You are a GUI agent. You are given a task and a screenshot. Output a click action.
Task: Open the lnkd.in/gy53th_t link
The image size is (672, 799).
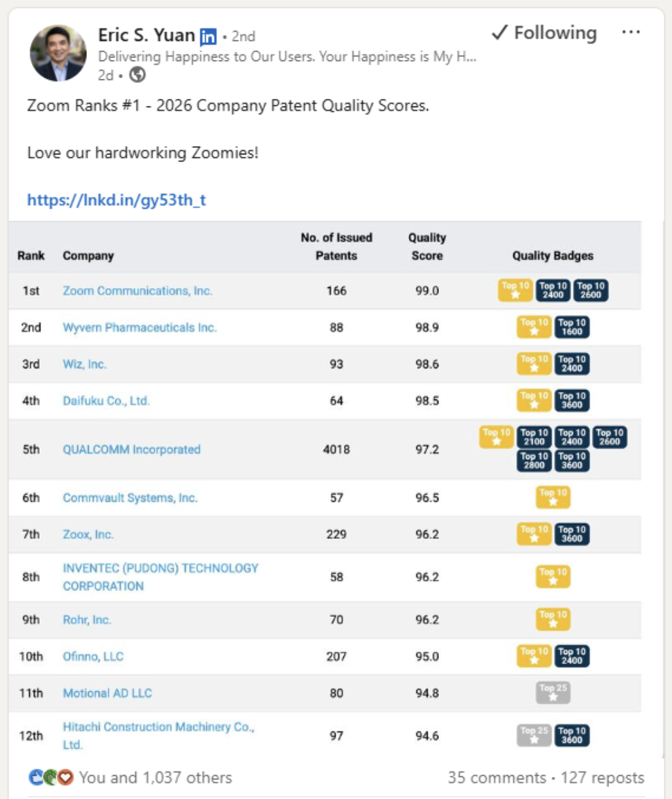[117, 200]
